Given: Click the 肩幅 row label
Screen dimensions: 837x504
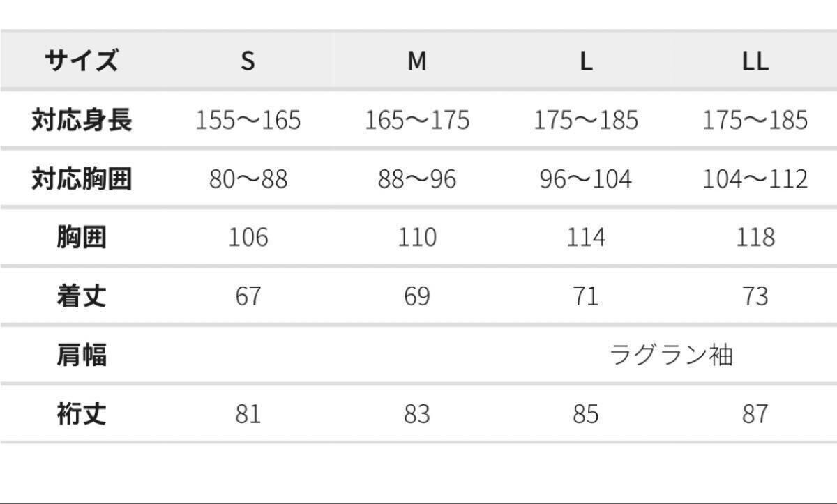Looking at the screenshot, I should (x=82, y=356).
